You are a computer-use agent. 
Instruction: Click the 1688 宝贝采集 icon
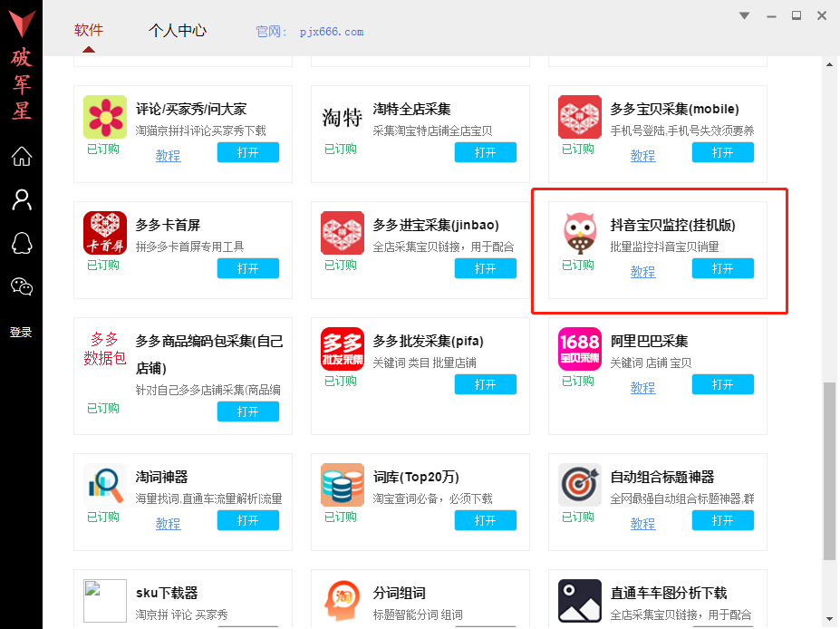point(580,349)
